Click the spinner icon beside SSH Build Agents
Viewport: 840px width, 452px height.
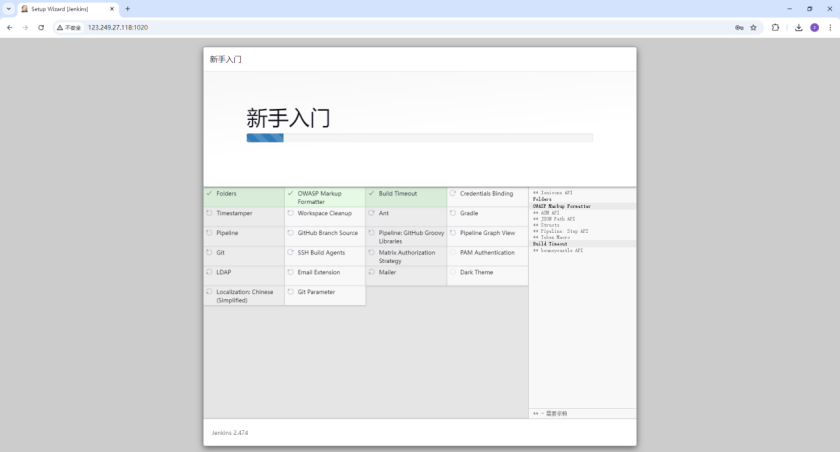pyautogui.click(x=290, y=252)
